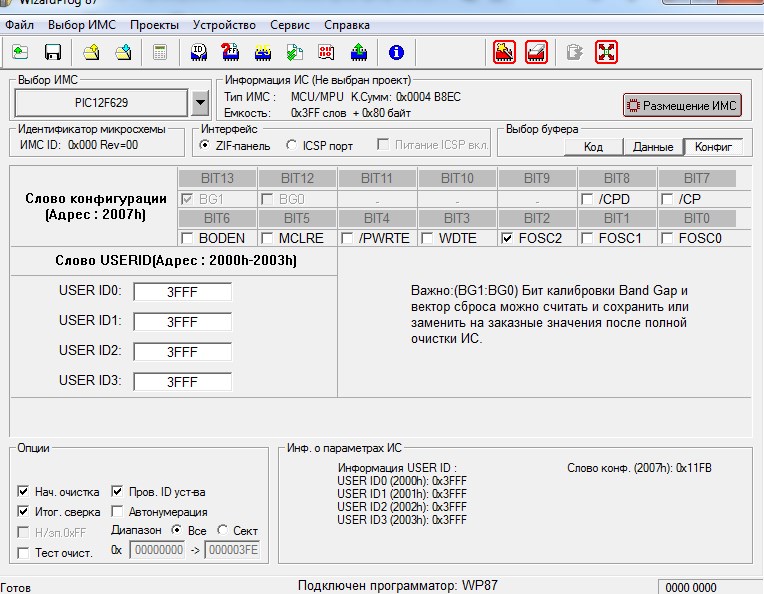Toggle the /CP bit checkbox
Viewport: 764px width, 594px height.
(x=667, y=199)
